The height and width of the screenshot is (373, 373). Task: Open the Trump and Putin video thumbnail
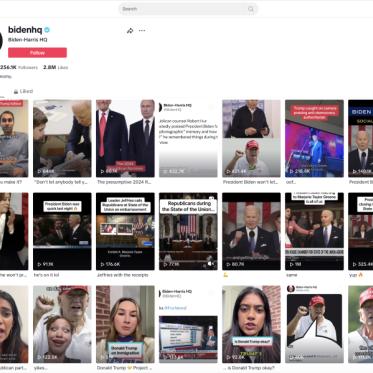pyautogui.click(x=125, y=138)
